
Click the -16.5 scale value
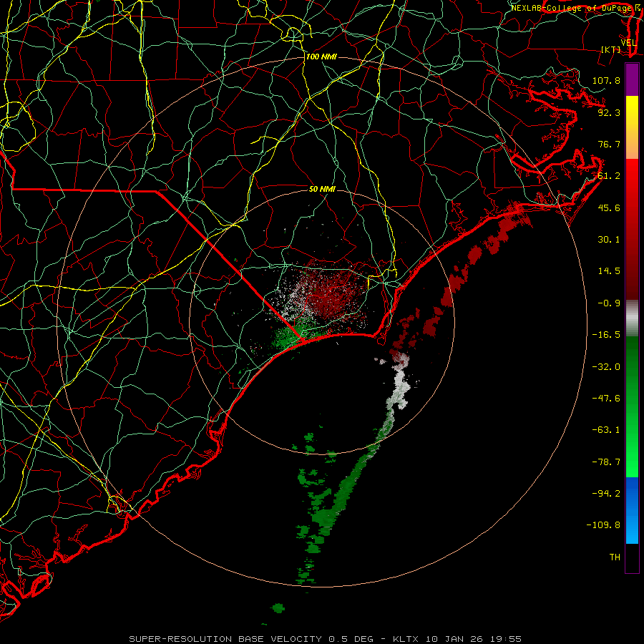point(606,335)
